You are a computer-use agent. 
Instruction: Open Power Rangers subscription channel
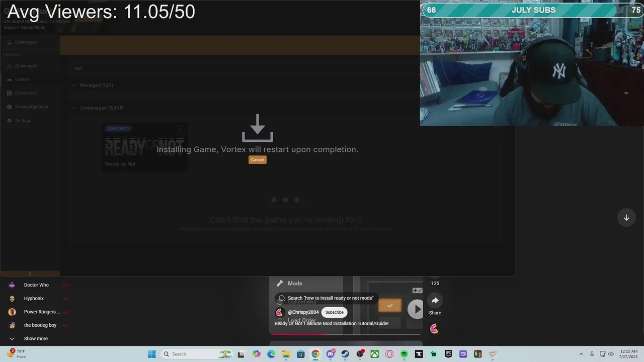(42, 312)
